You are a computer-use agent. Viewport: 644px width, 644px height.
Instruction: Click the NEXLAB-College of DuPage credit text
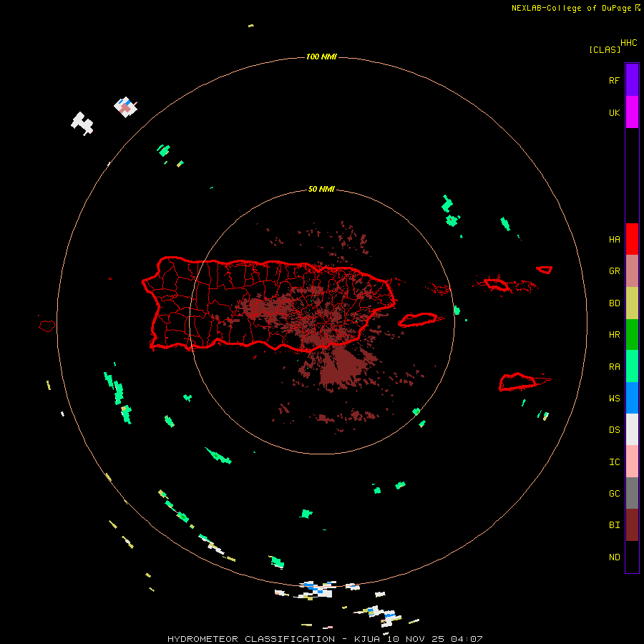576,8
